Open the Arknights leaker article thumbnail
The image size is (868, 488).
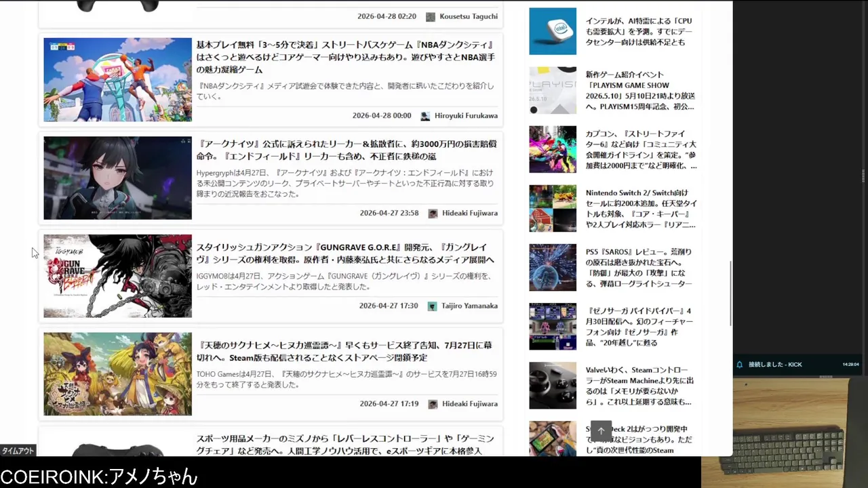coord(118,178)
